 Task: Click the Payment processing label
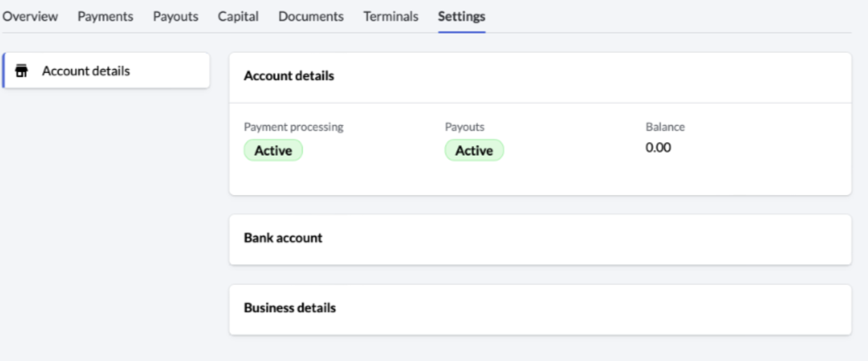click(293, 127)
